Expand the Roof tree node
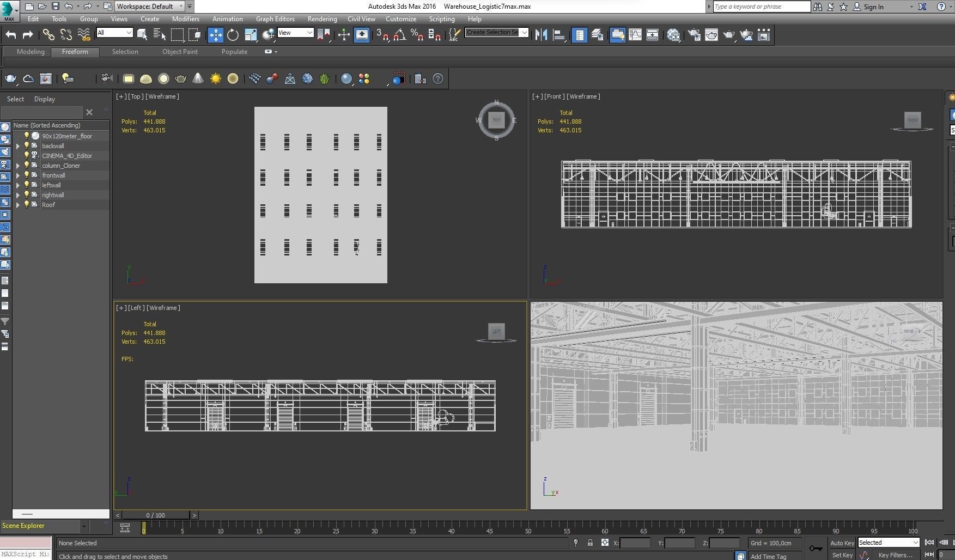The width and height of the screenshot is (955, 560). point(17,205)
